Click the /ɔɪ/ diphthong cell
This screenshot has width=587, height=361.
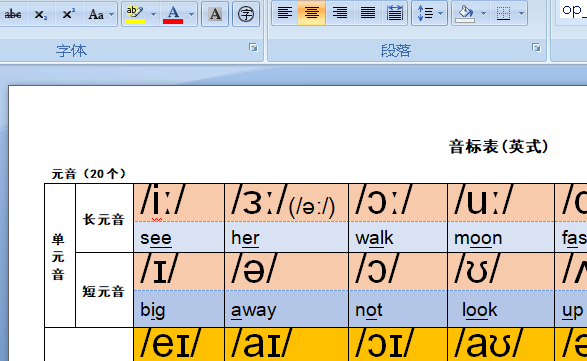coord(398,345)
